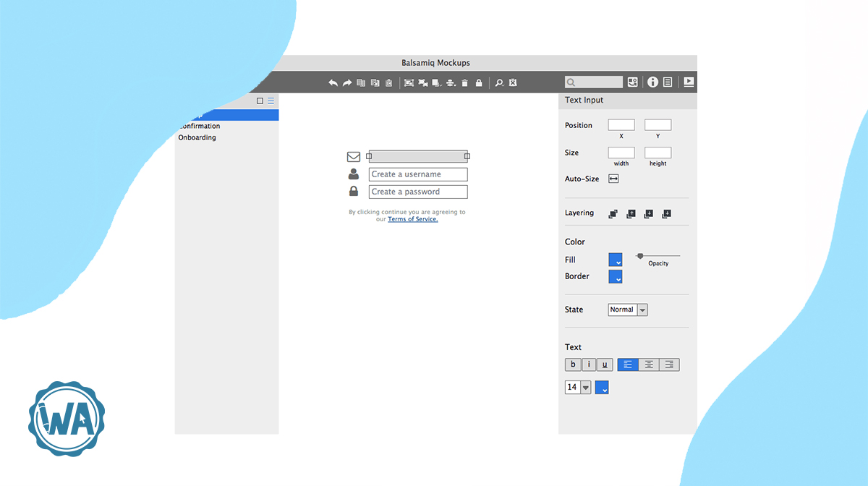Toggle underline text formatting
The image size is (868, 486).
[604, 364]
